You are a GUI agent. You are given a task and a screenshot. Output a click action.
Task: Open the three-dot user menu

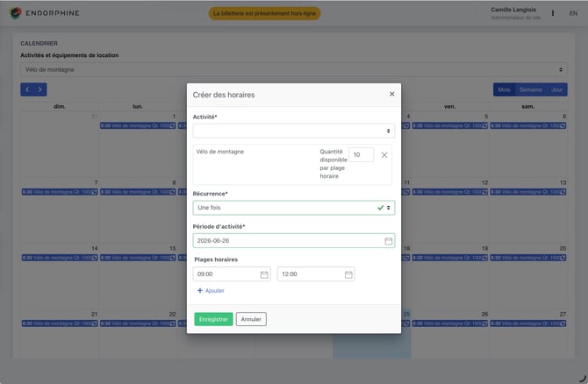[552, 13]
